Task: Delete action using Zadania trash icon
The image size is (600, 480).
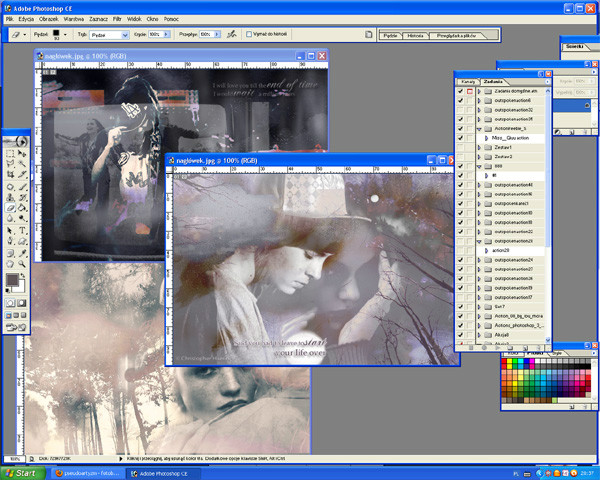Action: click(x=539, y=348)
